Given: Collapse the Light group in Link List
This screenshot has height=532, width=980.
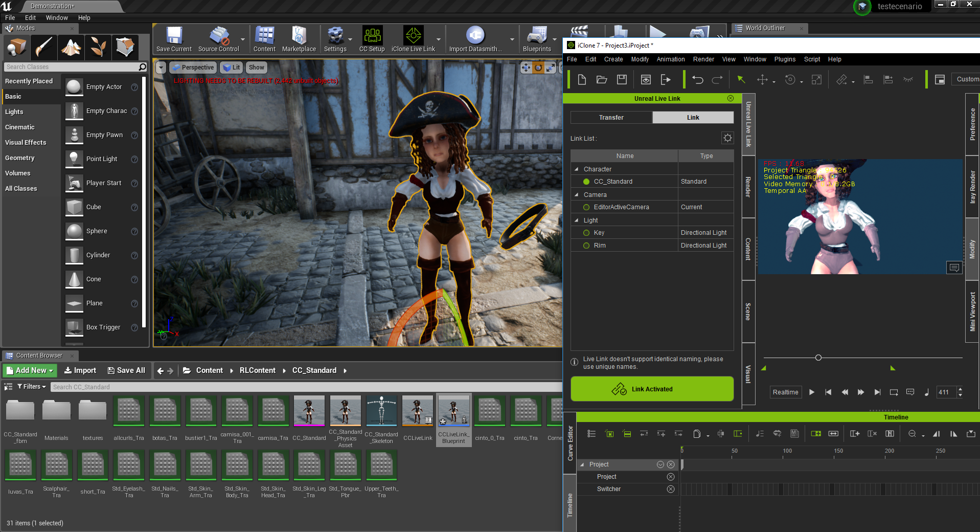Looking at the screenshot, I should pyautogui.click(x=577, y=220).
